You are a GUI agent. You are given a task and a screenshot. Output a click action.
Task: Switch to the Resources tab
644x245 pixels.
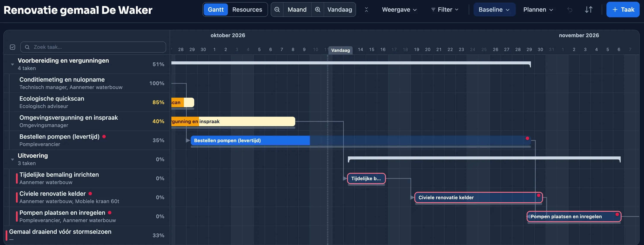tap(247, 10)
